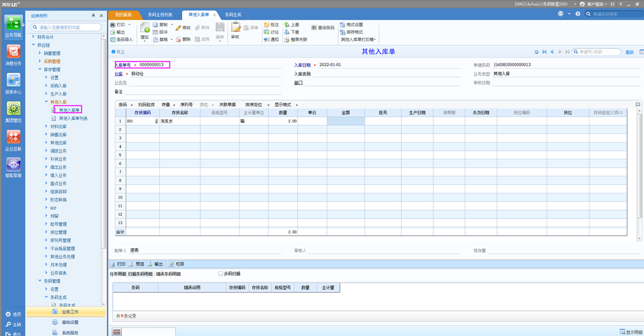644x336 pixels.
Task: Expand 财务会计 tree node
Action: pyautogui.click(x=33, y=37)
